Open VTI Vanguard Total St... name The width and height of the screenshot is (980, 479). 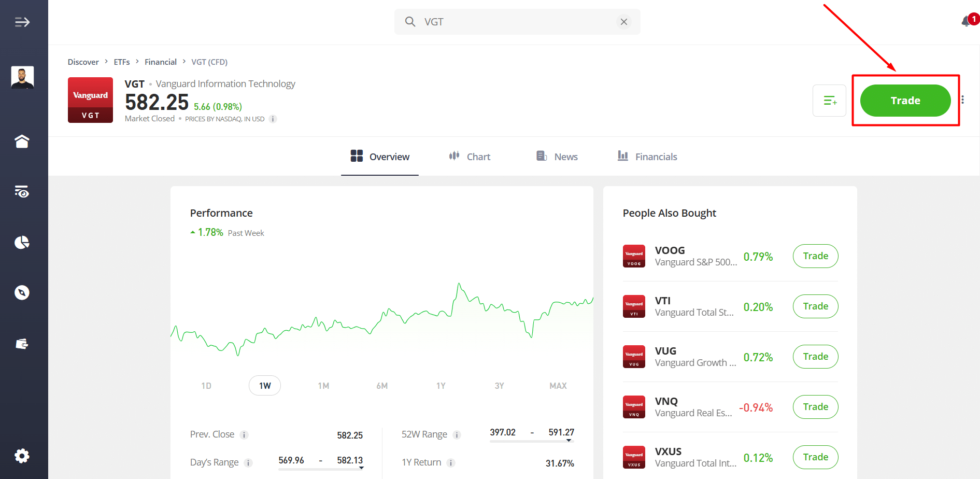pyautogui.click(x=694, y=313)
